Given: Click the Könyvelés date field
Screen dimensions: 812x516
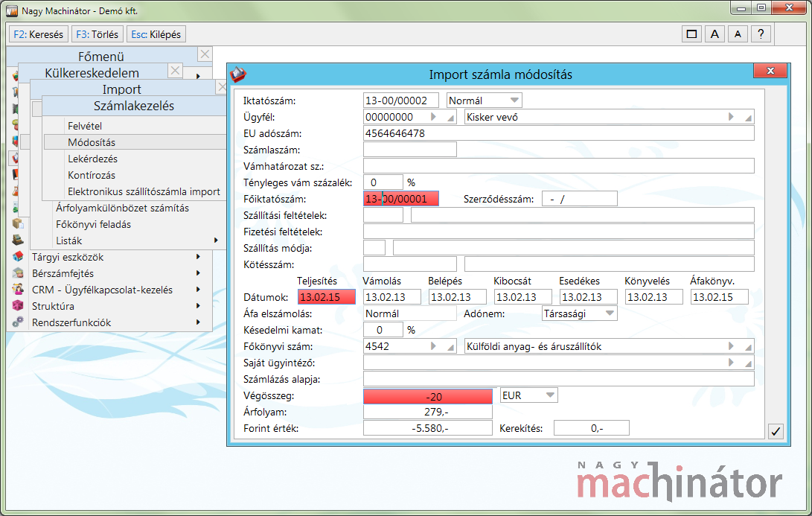Looking at the screenshot, I should (654, 297).
